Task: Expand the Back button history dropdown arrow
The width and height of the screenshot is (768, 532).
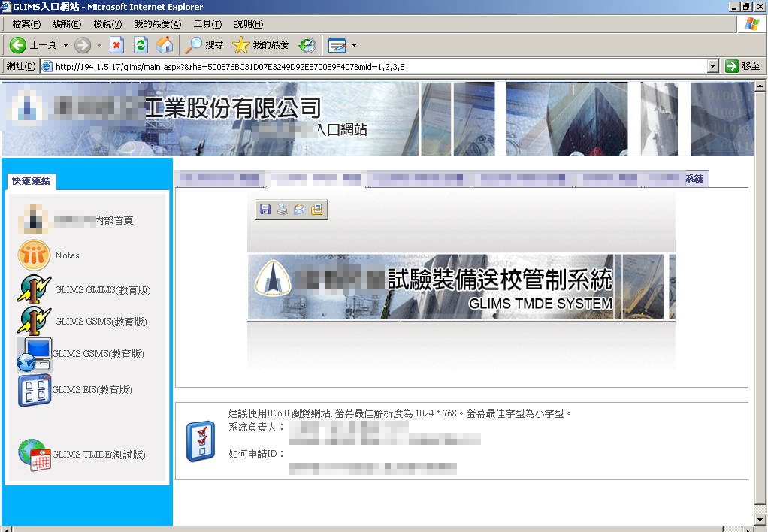Action: (65, 45)
